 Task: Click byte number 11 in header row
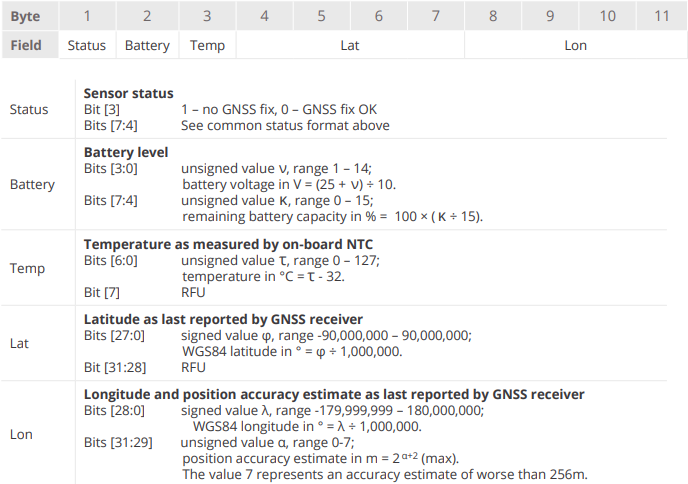[661, 16]
